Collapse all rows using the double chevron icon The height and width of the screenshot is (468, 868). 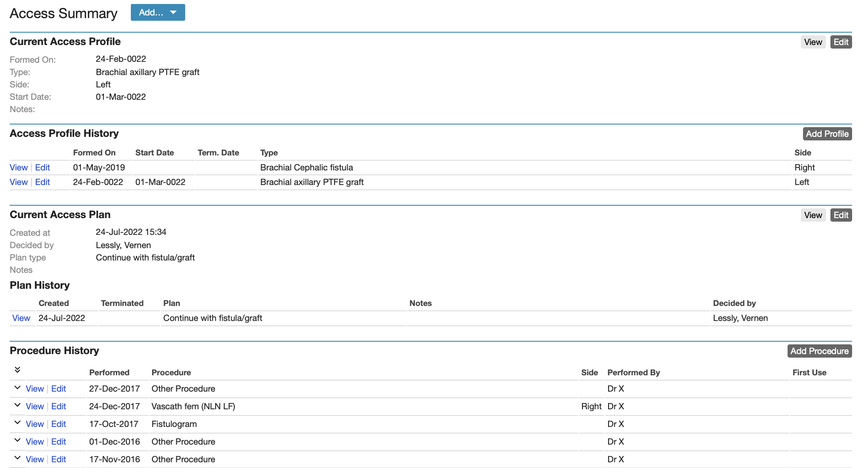[17, 370]
